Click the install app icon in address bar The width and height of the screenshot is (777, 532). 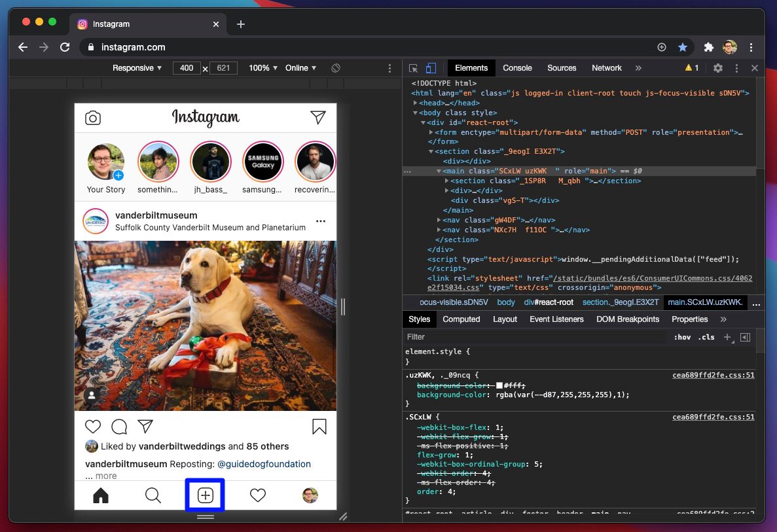click(x=662, y=47)
